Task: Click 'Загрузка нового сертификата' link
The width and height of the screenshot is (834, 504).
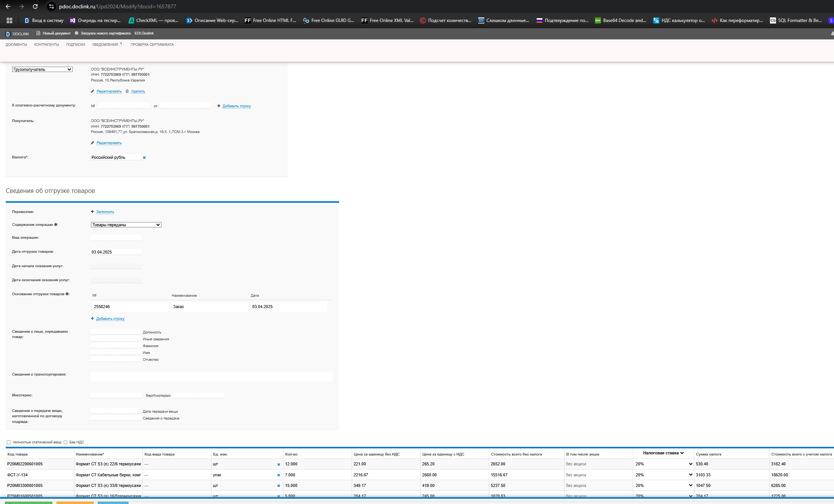Action: point(103,33)
